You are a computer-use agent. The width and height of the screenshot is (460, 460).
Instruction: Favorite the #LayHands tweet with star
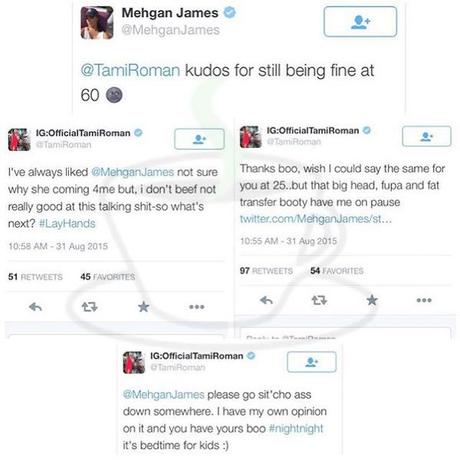143,306
